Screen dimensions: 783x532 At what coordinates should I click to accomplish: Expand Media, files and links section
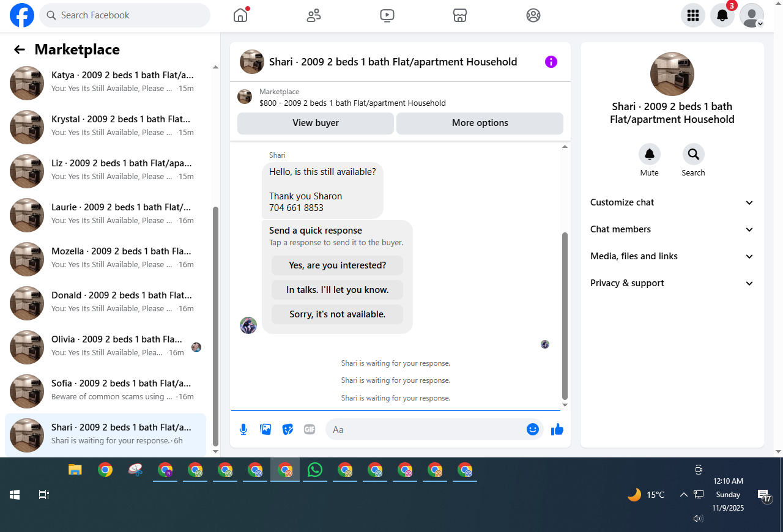672,256
